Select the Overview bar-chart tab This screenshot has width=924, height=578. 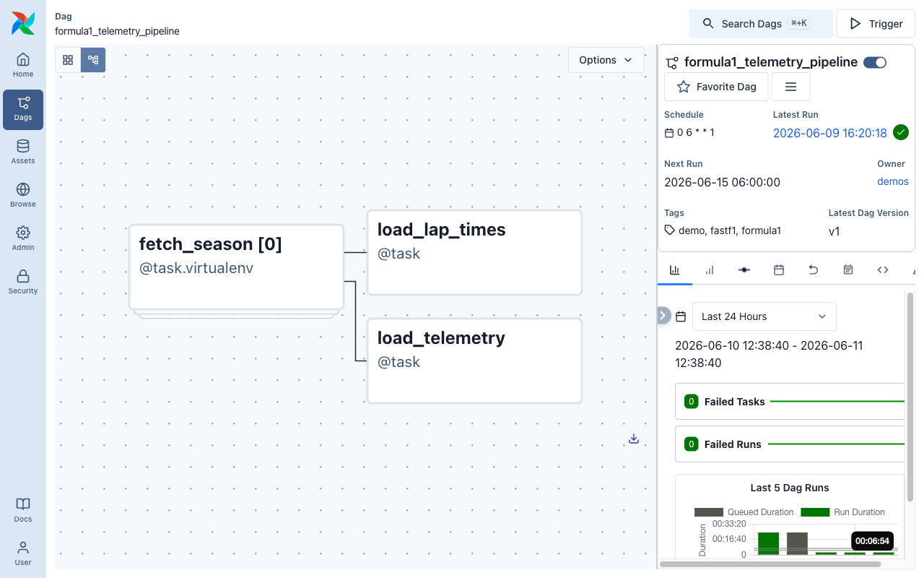click(x=675, y=269)
